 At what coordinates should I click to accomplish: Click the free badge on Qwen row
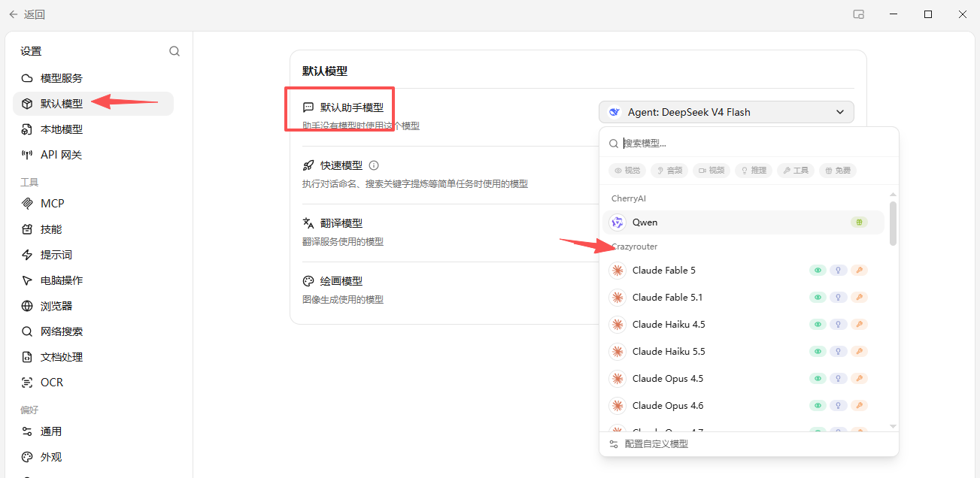[859, 222]
